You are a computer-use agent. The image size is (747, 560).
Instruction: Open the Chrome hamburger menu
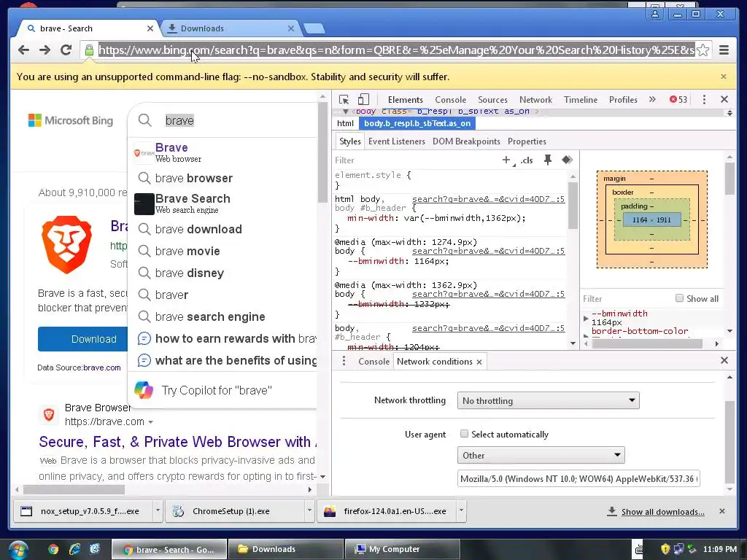(x=724, y=50)
